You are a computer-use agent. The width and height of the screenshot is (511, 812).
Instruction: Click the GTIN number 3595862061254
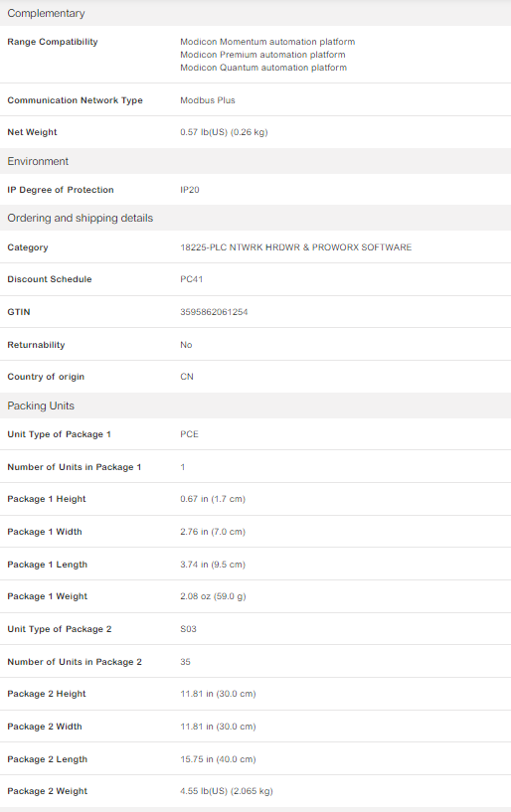[214, 312]
